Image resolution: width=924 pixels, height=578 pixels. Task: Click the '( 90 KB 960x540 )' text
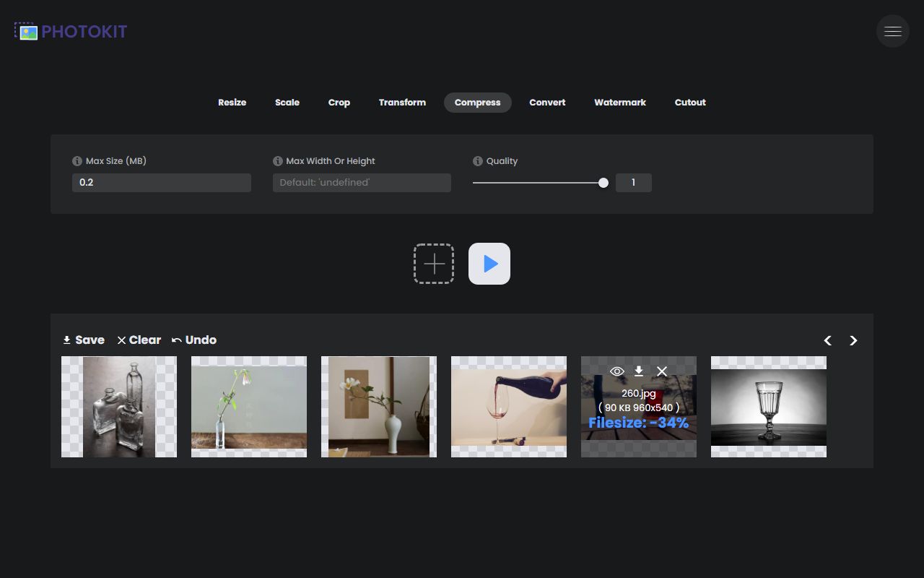coord(639,408)
